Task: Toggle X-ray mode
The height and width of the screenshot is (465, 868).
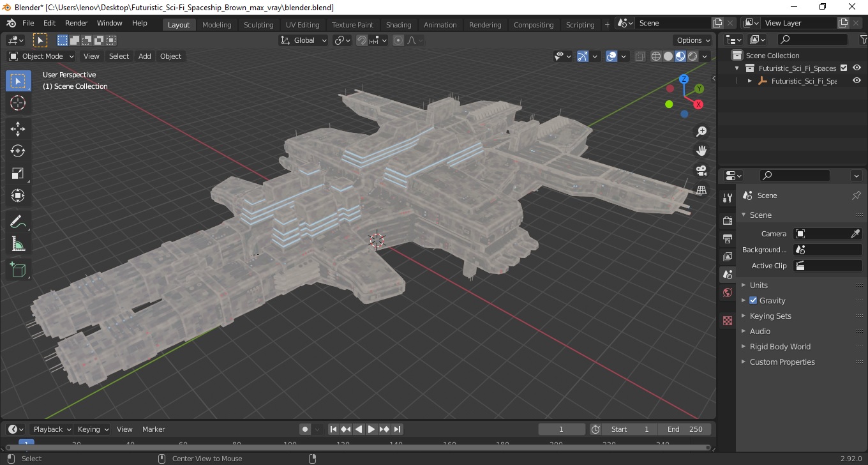Action: pos(640,56)
